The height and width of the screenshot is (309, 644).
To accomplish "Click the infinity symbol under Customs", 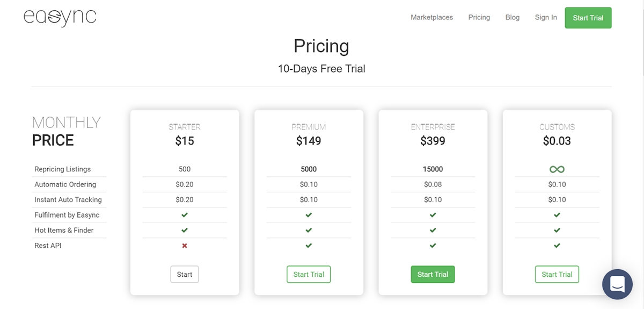I will pyautogui.click(x=557, y=169).
